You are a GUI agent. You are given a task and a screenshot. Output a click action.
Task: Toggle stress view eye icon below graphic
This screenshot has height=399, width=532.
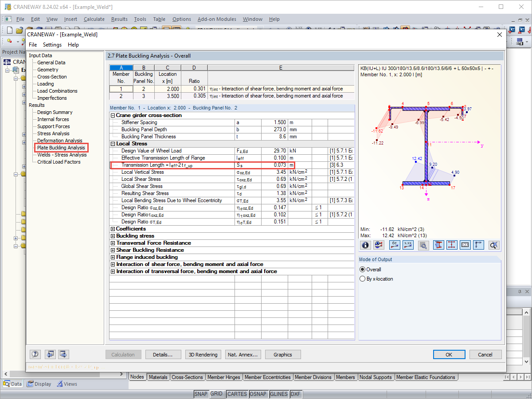[379, 245]
